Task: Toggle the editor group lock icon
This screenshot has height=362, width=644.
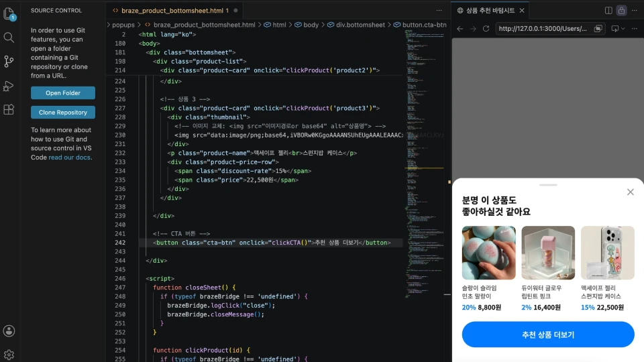Action: point(621,10)
